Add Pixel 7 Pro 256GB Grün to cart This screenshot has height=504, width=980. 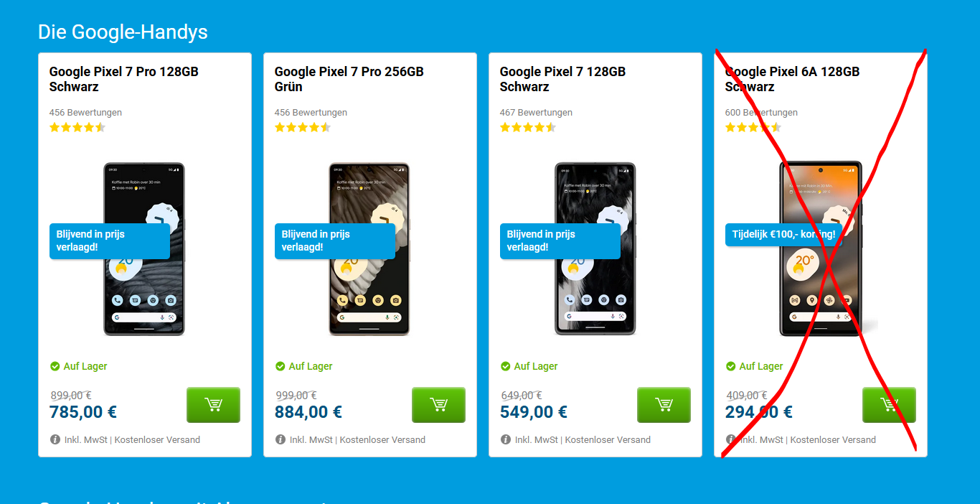(438, 405)
